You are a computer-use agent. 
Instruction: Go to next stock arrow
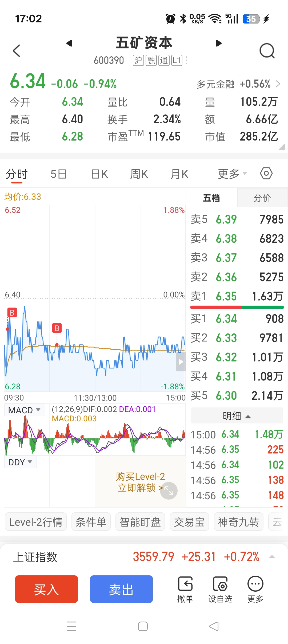click(x=219, y=43)
